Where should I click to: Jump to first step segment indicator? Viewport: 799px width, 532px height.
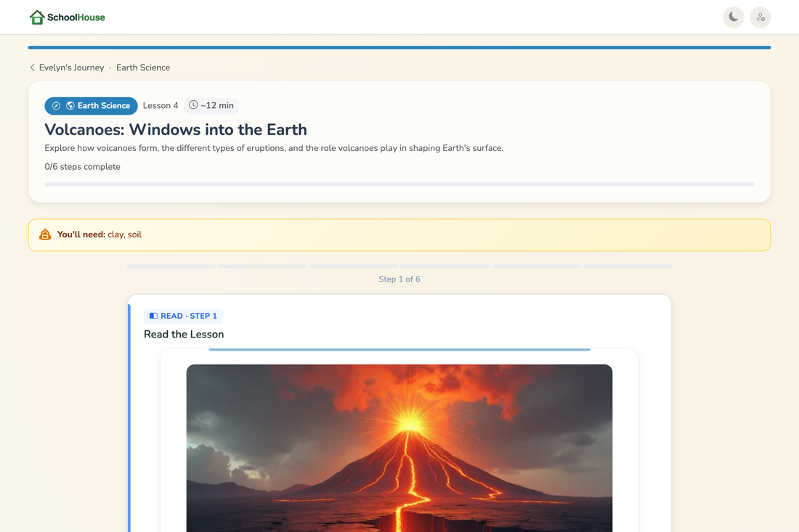(171, 266)
